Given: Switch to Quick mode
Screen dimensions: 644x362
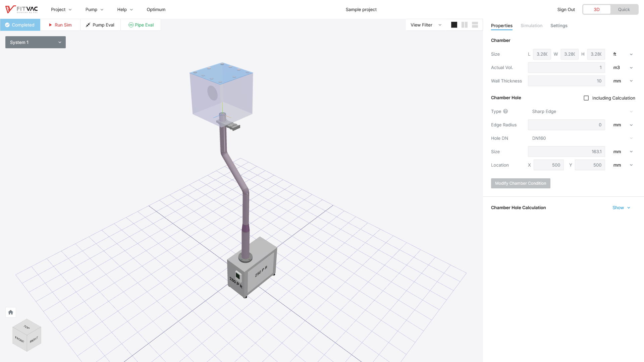Looking at the screenshot, I should tap(624, 9).
